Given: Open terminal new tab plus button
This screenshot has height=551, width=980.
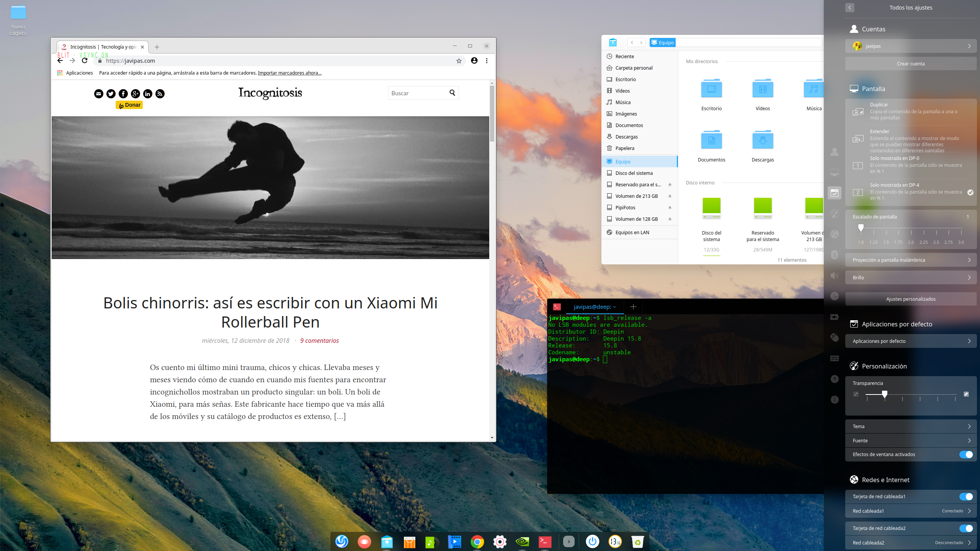Looking at the screenshot, I should point(633,307).
